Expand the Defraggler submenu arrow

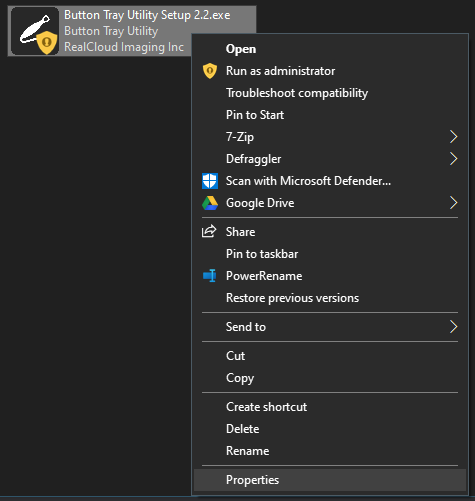pos(453,159)
